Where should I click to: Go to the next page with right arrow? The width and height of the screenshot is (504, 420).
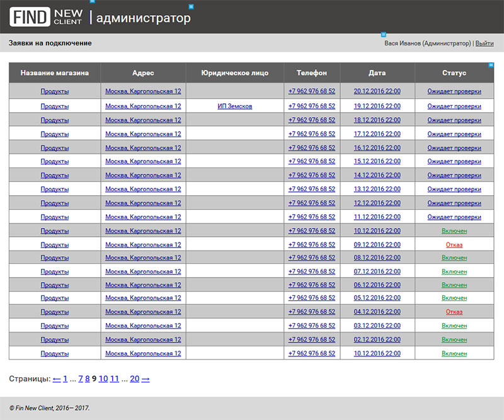tap(146, 378)
